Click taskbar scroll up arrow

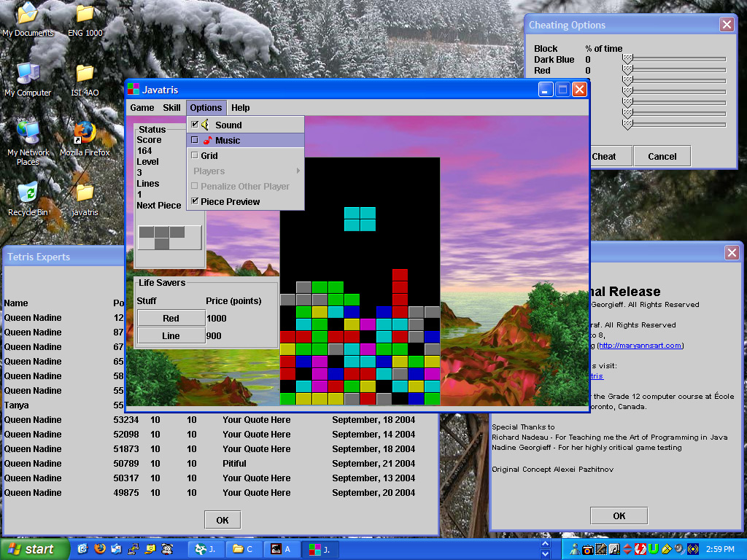click(546, 543)
